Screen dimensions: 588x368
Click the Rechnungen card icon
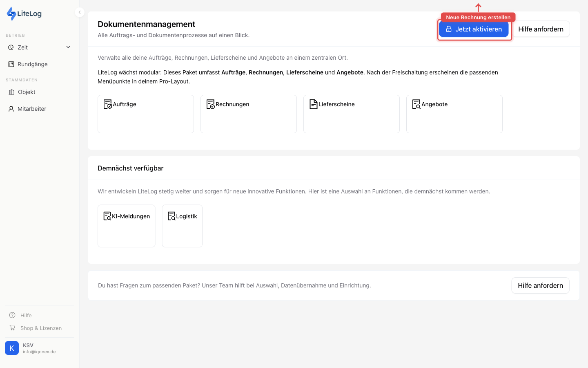[210, 104]
